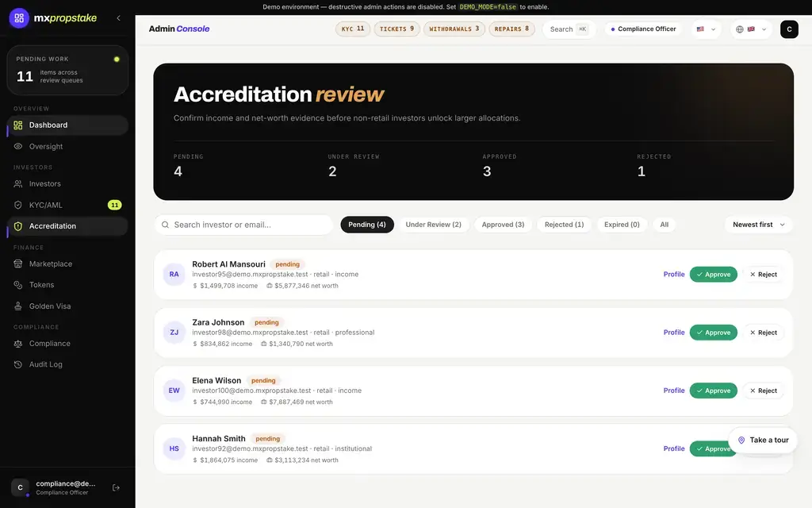Image resolution: width=812 pixels, height=508 pixels.
Task: Click the Investors people icon
Action: tap(18, 183)
